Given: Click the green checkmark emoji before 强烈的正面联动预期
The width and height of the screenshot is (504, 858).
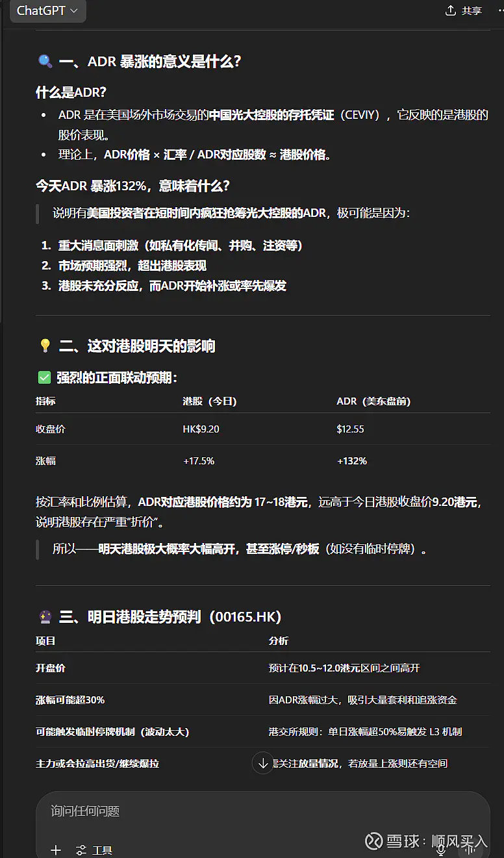Looking at the screenshot, I should (x=44, y=377).
